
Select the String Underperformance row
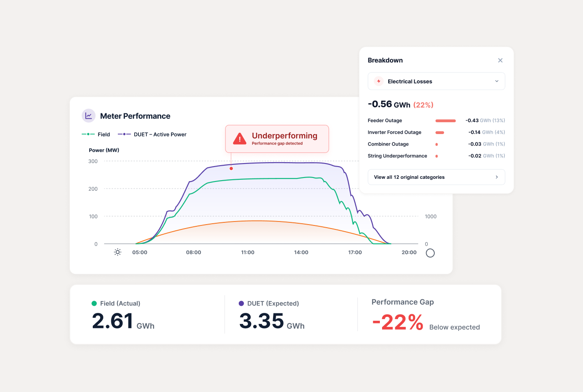[x=436, y=156]
